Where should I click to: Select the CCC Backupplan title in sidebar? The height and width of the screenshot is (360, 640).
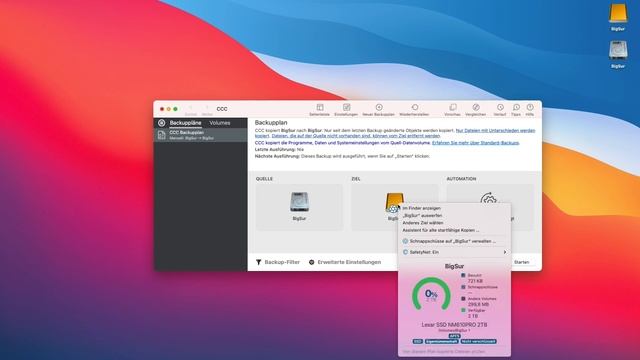187,133
